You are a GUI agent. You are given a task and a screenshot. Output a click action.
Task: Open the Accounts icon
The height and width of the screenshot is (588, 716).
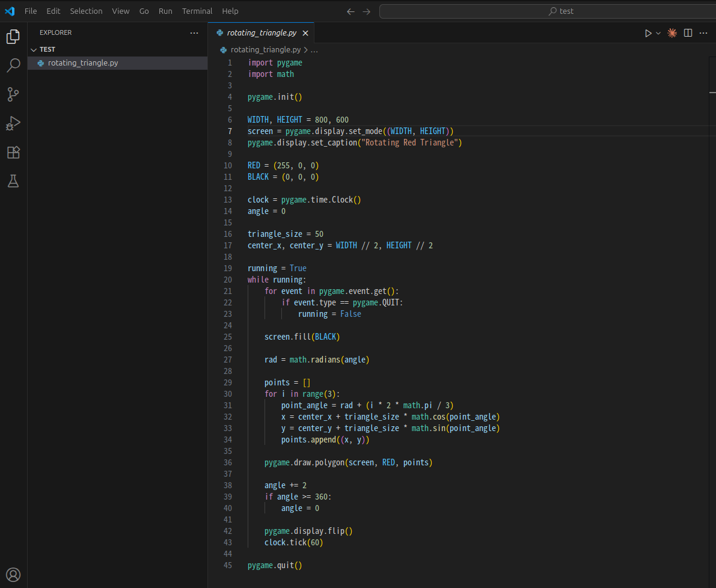click(x=13, y=575)
